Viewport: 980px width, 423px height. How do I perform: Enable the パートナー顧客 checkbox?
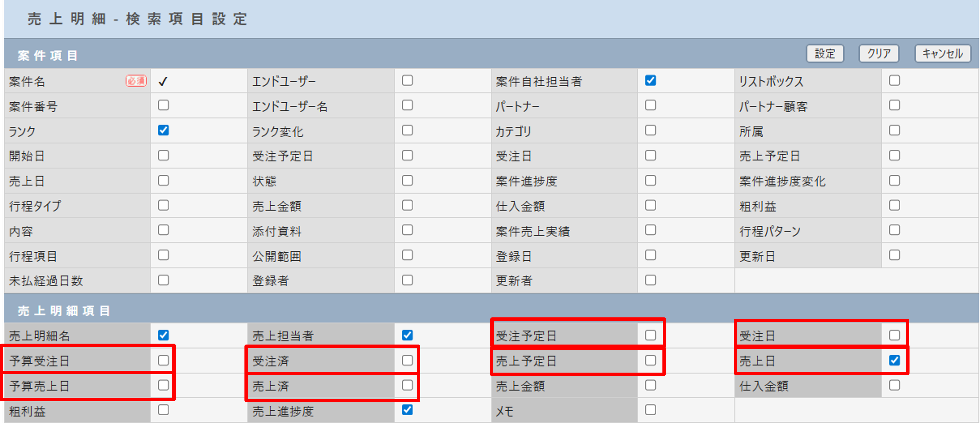click(x=894, y=105)
